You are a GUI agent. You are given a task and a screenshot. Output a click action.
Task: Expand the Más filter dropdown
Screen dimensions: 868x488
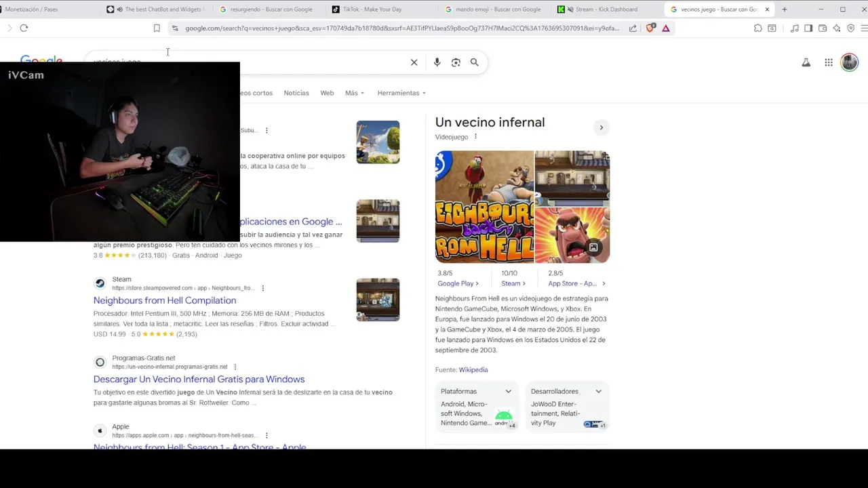click(x=355, y=93)
